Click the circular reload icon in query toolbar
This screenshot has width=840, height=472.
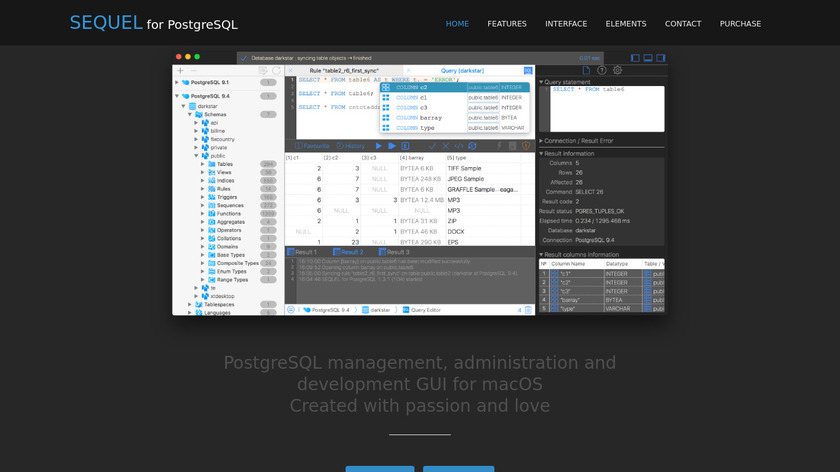[472, 146]
